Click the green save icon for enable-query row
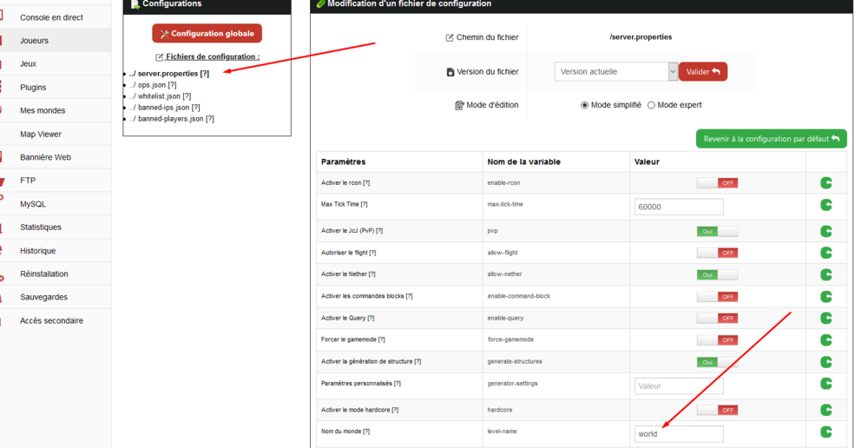This screenshot has height=448, width=868. point(825,319)
